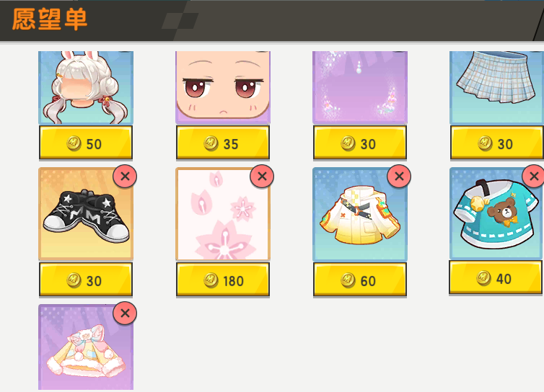
Task: Select the black star sneakers item
Action: 86,214
